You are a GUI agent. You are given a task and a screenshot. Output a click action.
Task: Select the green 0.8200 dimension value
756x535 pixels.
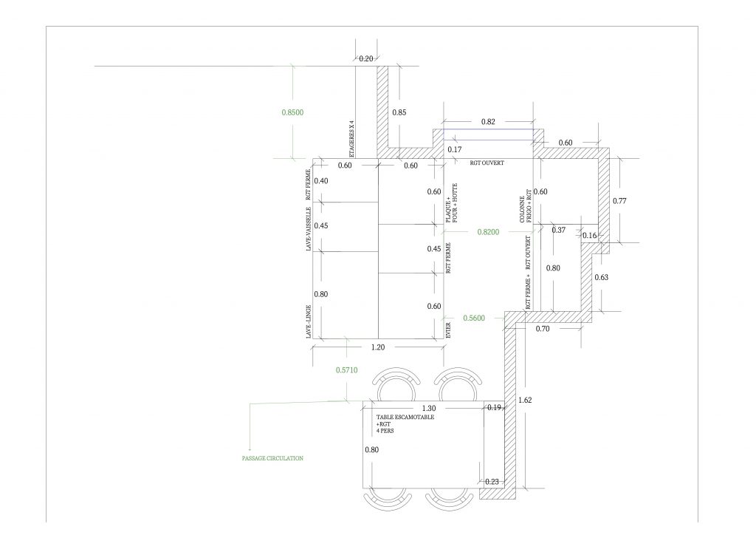coord(488,231)
